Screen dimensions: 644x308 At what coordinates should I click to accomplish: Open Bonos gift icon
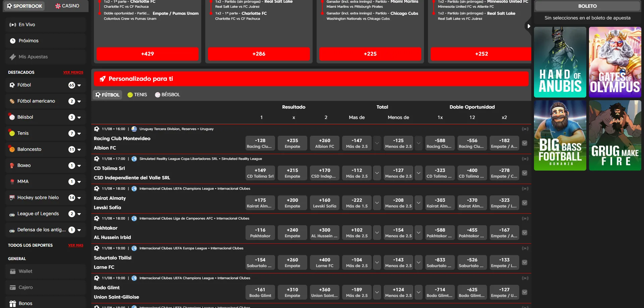click(13, 304)
